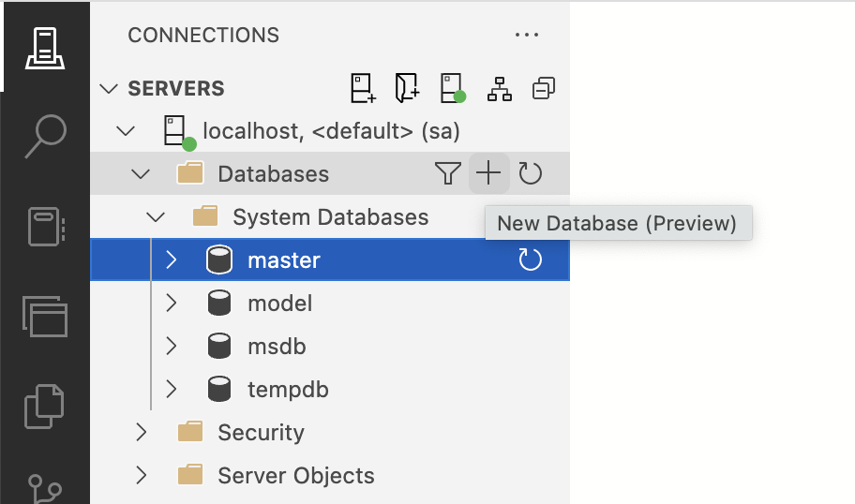Click the SERVERS section header text
This screenshot has width=855, height=504.
tap(176, 88)
